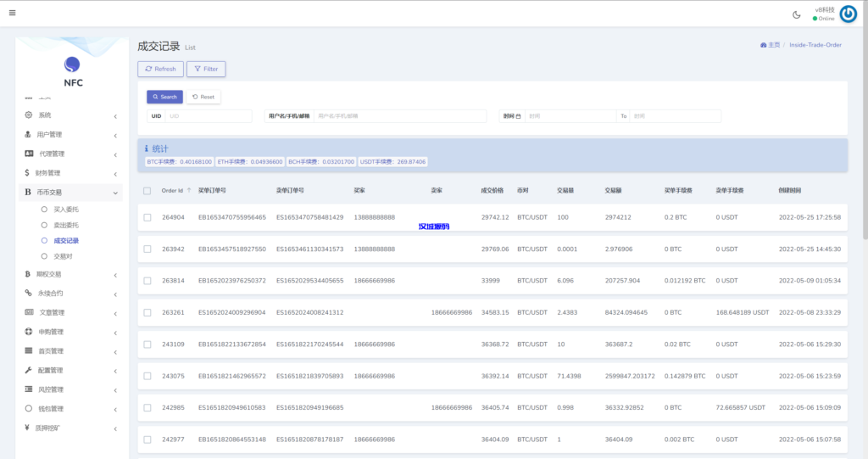This screenshot has width=868, height=459.
Task: Click the 用户管理 user icon
Action: tap(28, 134)
